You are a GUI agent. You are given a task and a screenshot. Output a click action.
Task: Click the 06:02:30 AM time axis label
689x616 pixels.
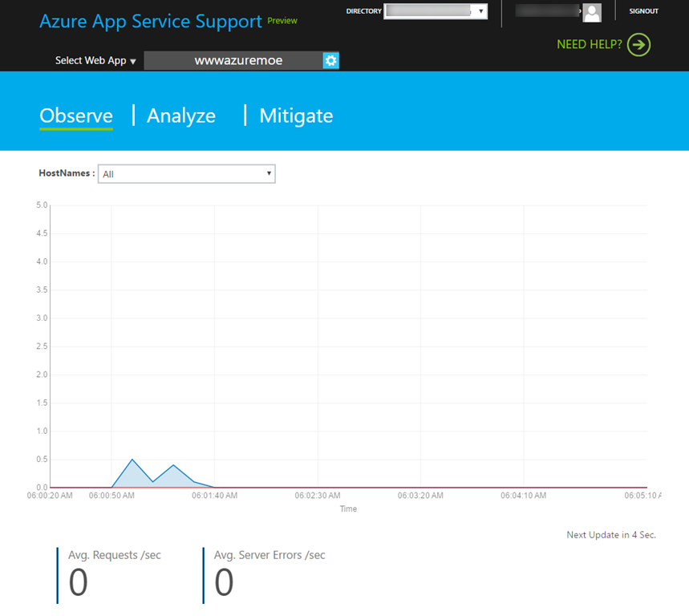pos(318,496)
